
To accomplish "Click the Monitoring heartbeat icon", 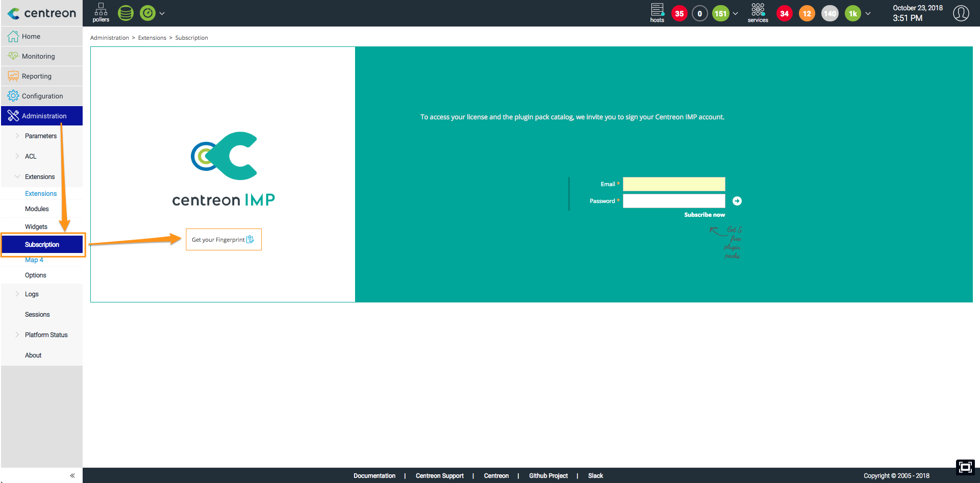I will [13, 56].
